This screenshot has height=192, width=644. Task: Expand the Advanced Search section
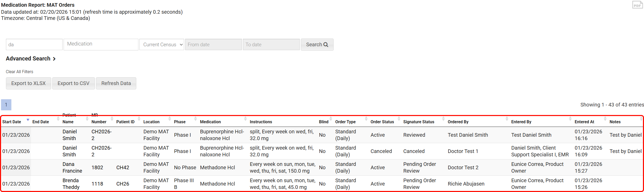(31, 59)
